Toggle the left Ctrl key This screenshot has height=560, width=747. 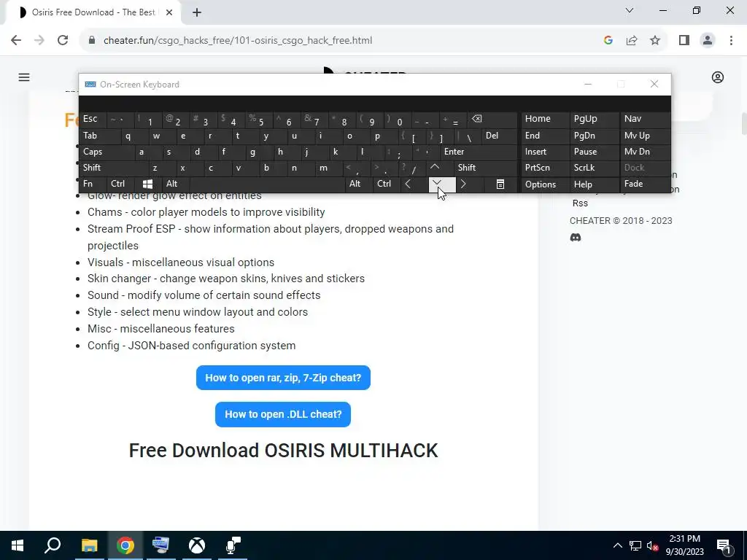tap(120, 184)
